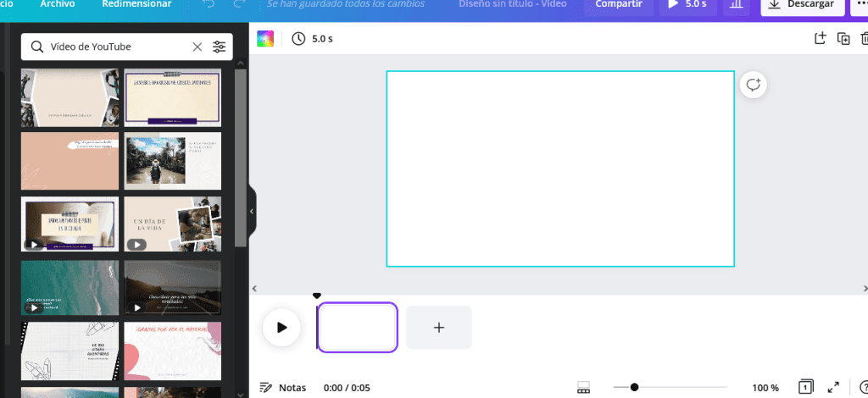This screenshot has width=868, height=398.
Task: Click the template panel scrollbar thumb
Action: (241, 158)
